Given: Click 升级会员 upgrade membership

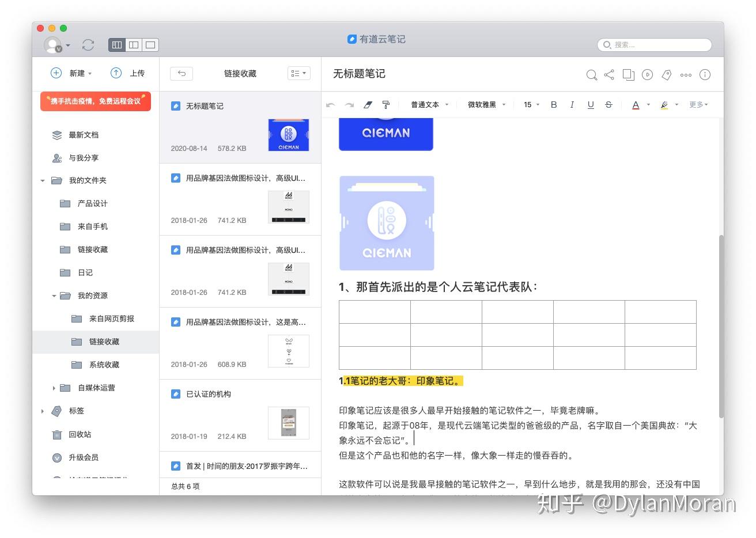Looking at the screenshot, I should (84, 457).
